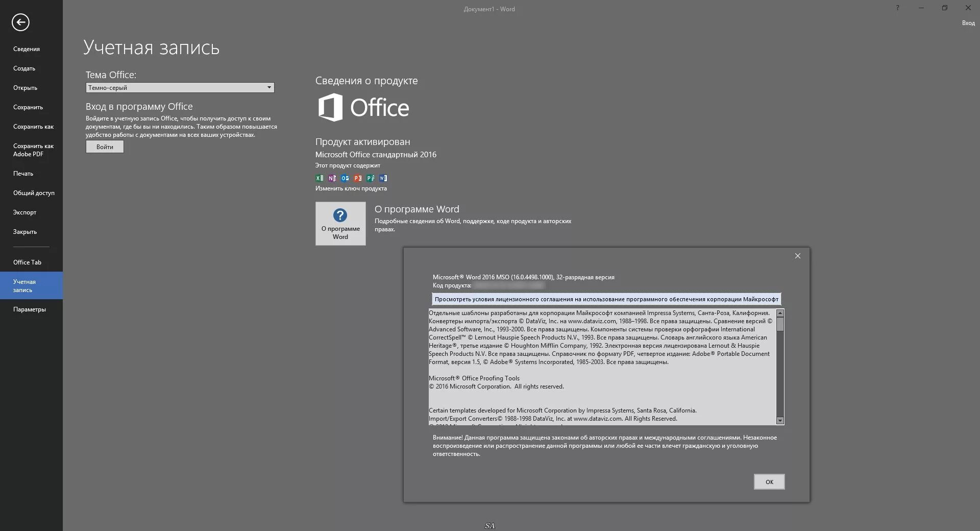Screen dimensions: 980x531
Task: Click 'Этот продукт содержит' text
Action: (x=348, y=165)
